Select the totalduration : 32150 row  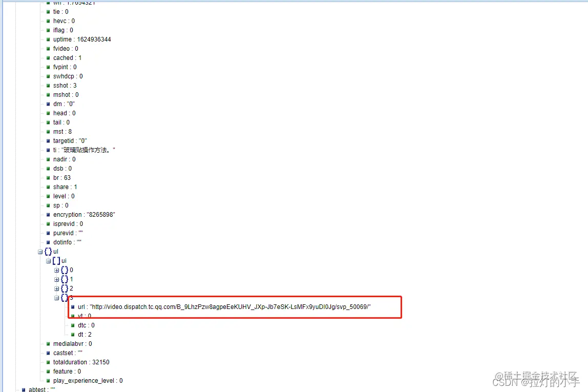(x=81, y=362)
